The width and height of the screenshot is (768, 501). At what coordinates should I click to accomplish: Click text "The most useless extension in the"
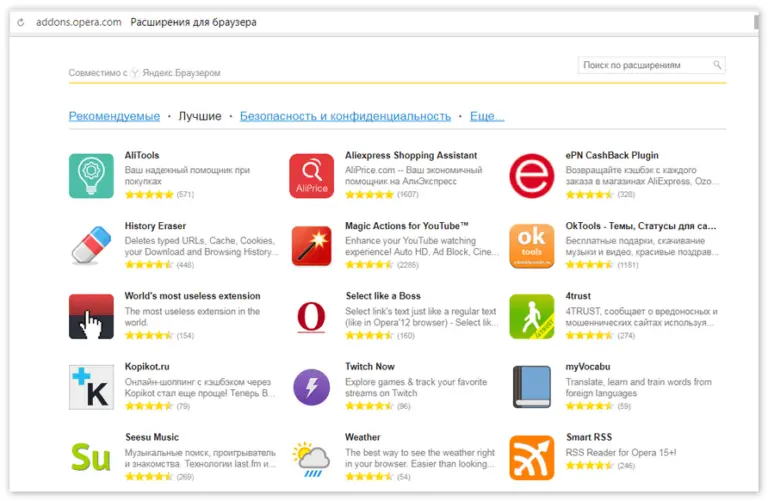click(192, 311)
